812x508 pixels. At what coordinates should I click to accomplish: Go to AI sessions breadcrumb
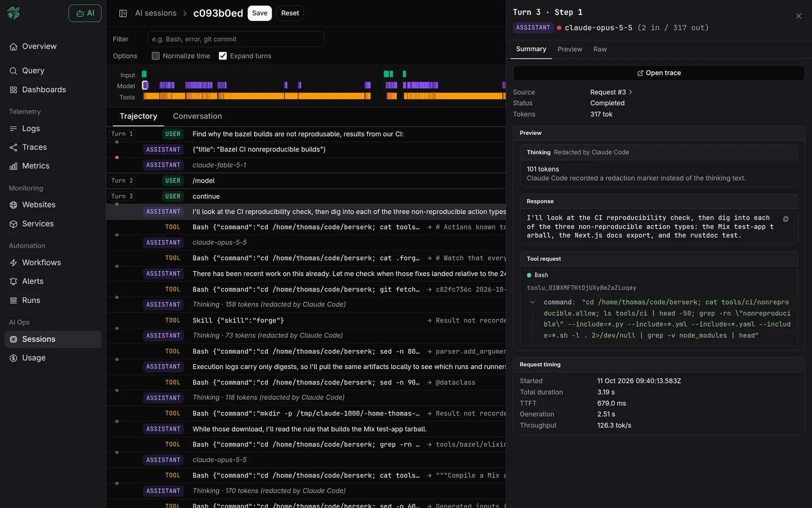pos(156,13)
